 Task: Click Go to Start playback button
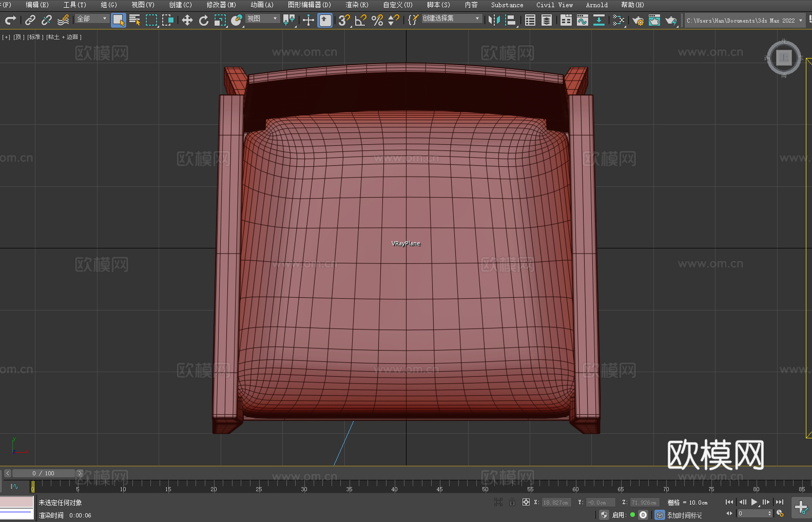(x=729, y=502)
